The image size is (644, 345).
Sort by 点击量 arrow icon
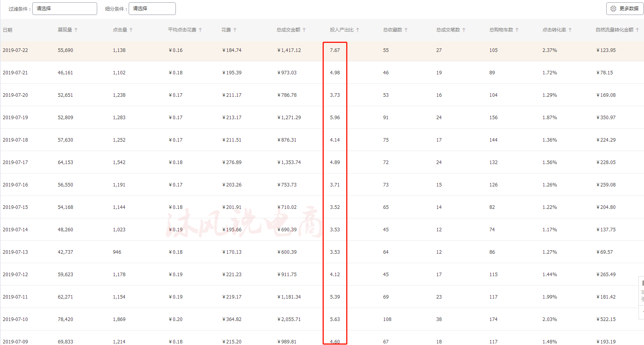tap(131, 30)
